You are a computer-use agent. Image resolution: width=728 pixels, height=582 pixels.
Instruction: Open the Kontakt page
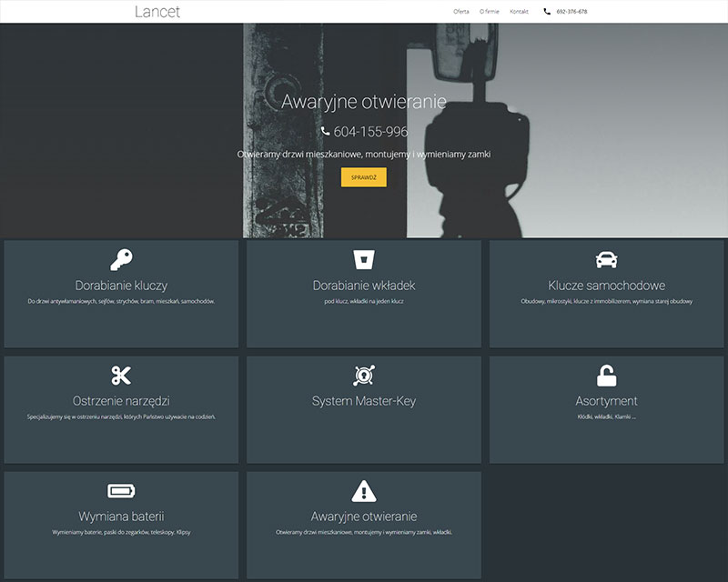click(518, 12)
